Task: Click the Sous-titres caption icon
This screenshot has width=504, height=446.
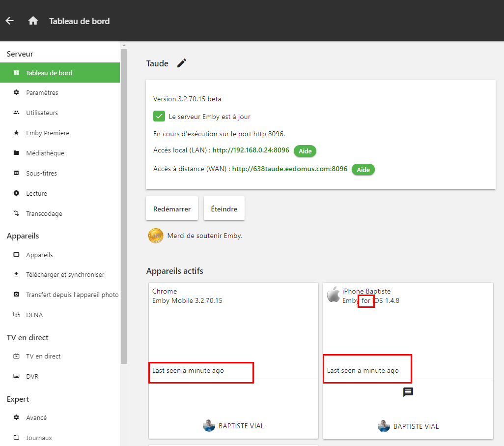Action: click(16, 173)
